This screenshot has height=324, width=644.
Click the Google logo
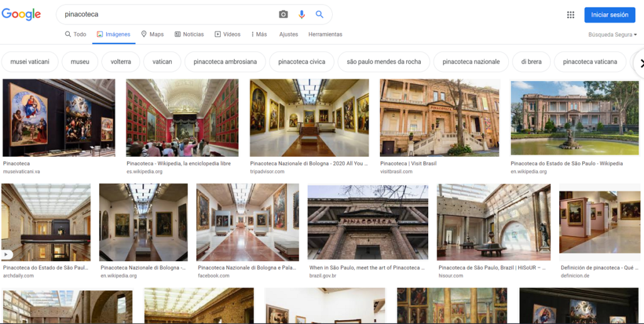(21, 14)
